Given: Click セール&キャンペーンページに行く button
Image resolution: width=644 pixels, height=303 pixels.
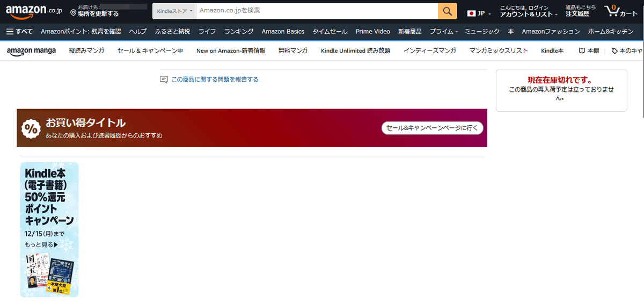Looking at the screenshot, I should click(x=432, y=128).
